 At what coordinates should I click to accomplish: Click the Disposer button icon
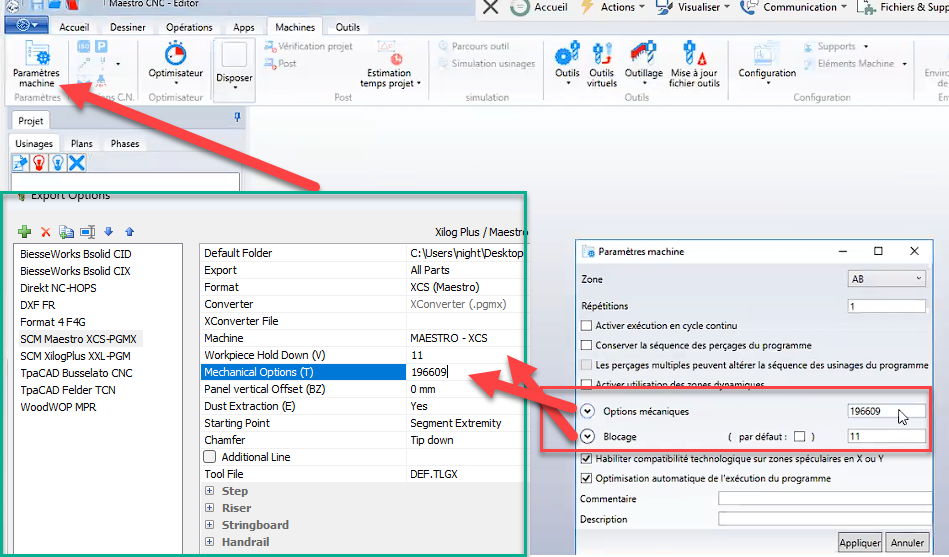click(234, 56)
